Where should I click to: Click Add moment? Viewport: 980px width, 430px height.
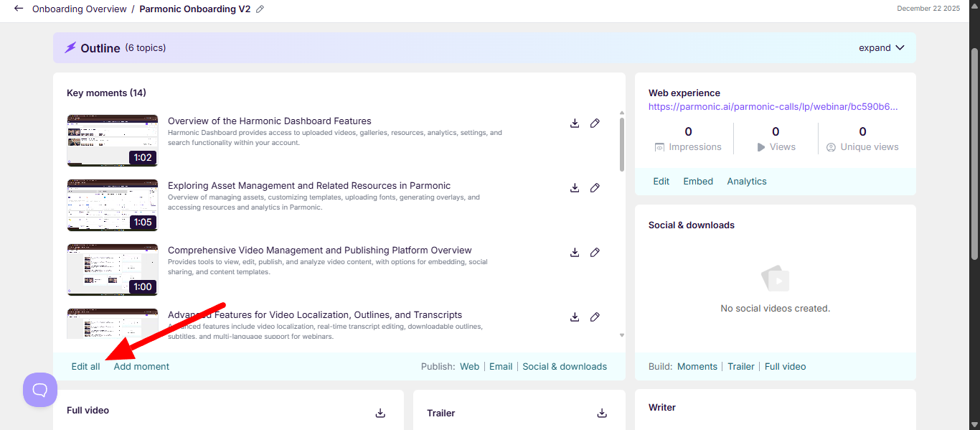coord(141,367)
